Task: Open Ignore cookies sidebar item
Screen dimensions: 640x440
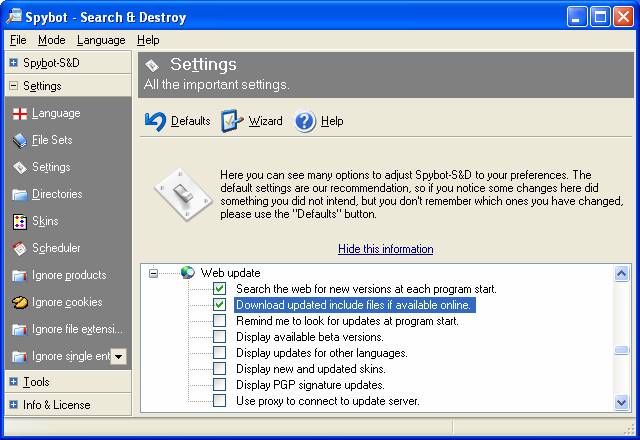Action: coord(68,302)
